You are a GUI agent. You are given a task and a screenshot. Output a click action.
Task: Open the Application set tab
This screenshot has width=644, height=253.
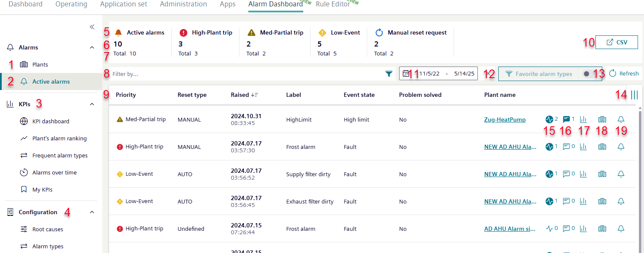124,4
